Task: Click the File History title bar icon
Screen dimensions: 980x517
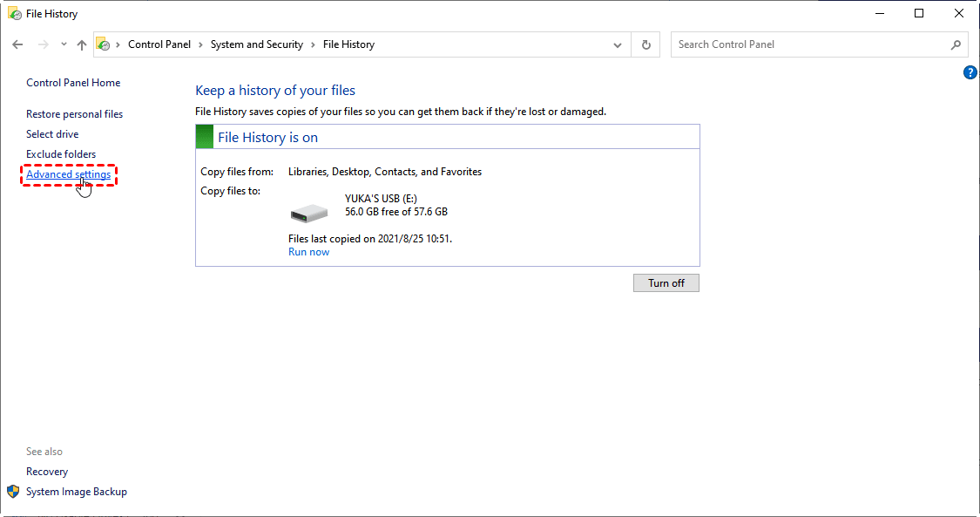Action: [x=15, y=14]
